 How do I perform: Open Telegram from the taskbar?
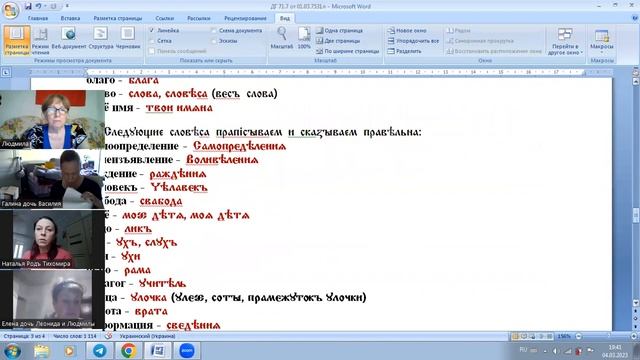click(x=99, y=351)
